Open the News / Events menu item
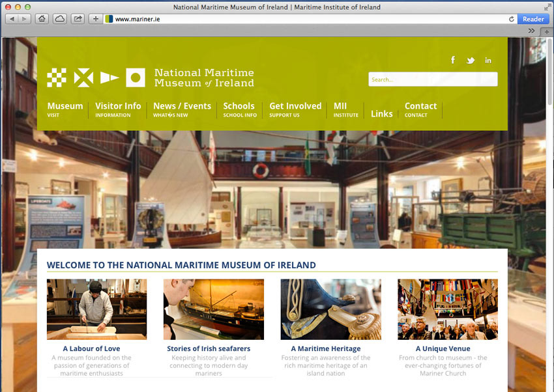 (x=182, y=110)
